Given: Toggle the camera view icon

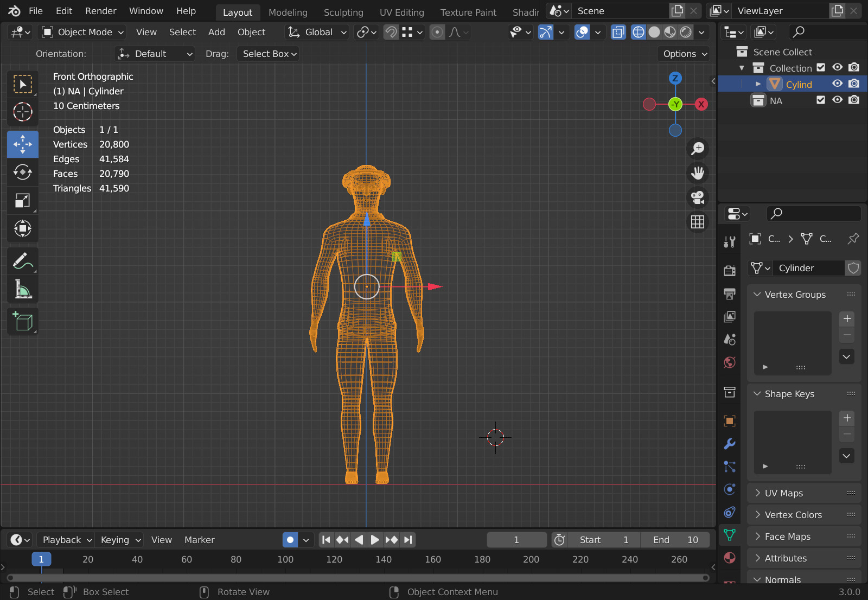Looking at the screenshot, I should [698, 197].
